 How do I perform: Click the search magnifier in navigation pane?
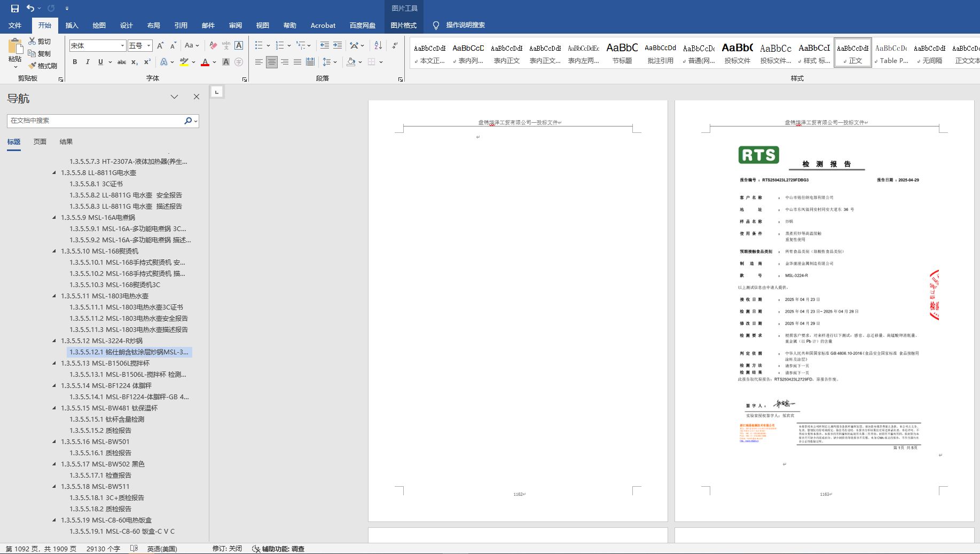point(188,121)
